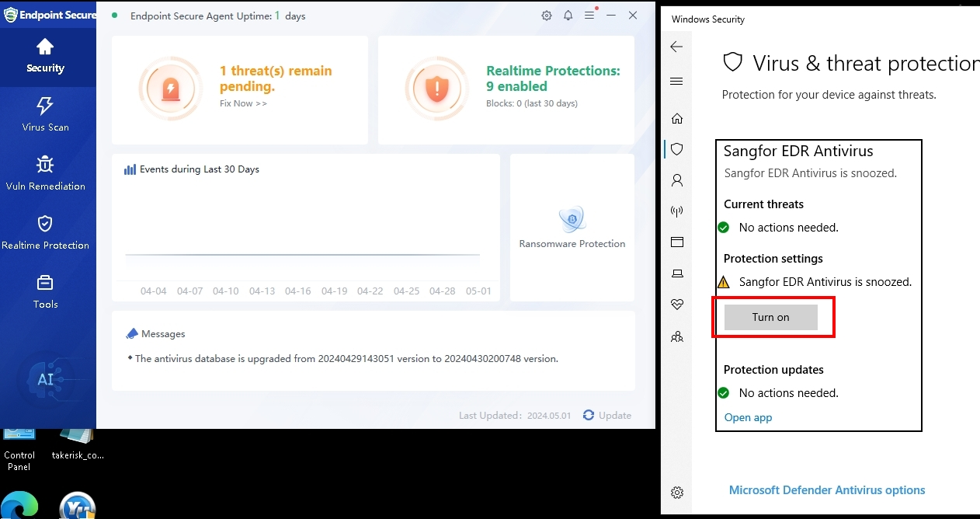Open Firewall & network protection icon
Viewport: 980px width, 519px height.
(676, 211)
